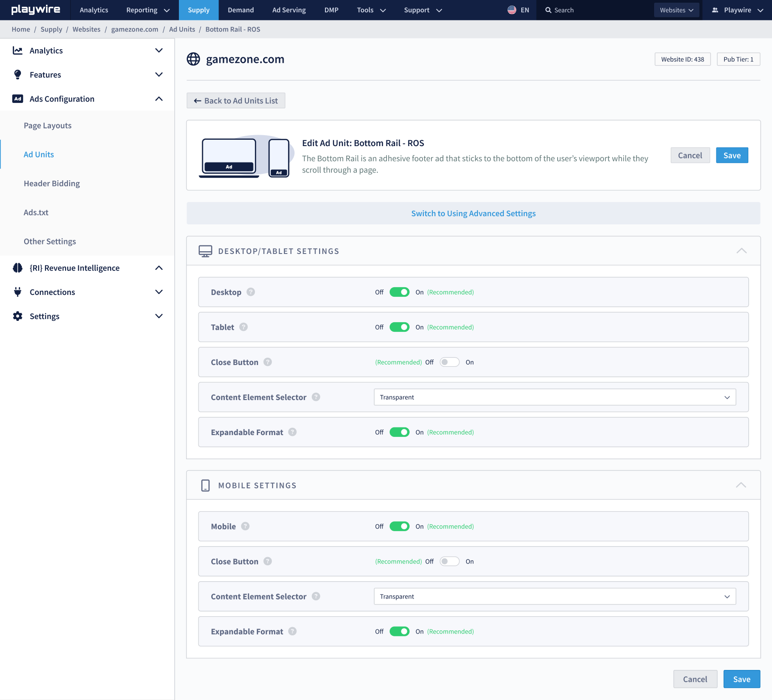Click the globe icon beside gamezone.com
The image size is (772, 700).
(x=193, y=59)
